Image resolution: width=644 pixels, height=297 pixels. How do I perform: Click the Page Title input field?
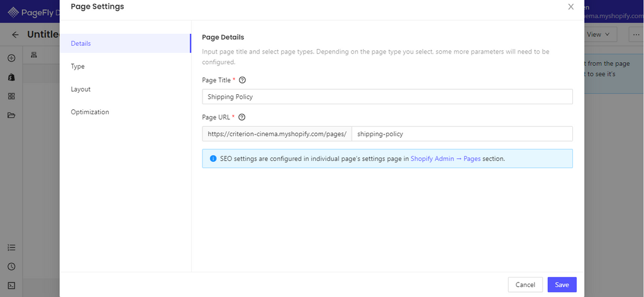point(387,97)
